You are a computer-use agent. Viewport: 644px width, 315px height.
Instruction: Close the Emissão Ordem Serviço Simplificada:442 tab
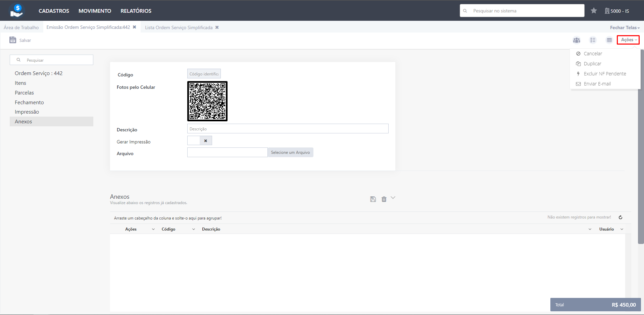coord(135,27)
